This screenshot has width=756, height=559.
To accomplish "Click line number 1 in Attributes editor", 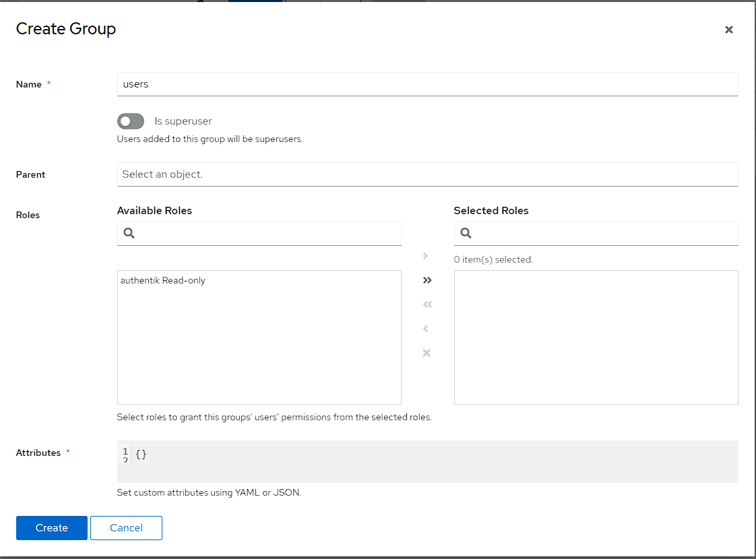I will point(125,451).
